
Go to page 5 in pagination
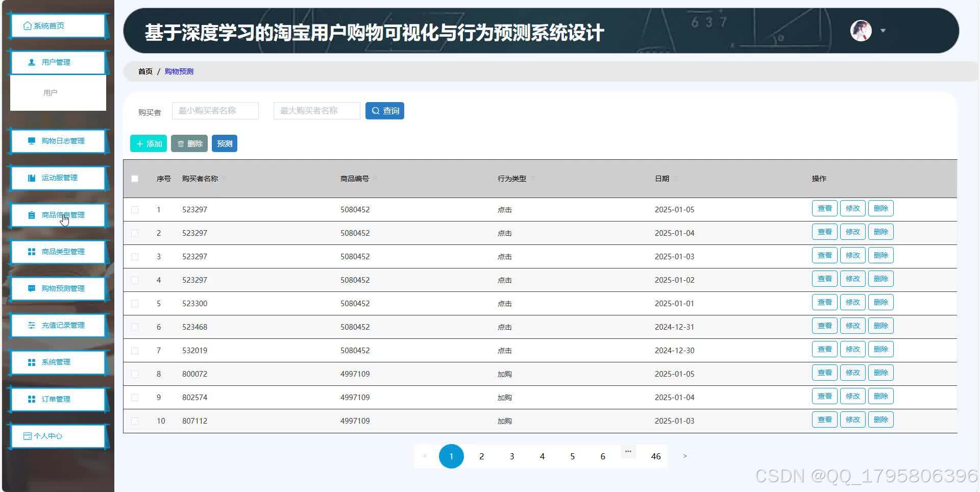coord(572,456)
